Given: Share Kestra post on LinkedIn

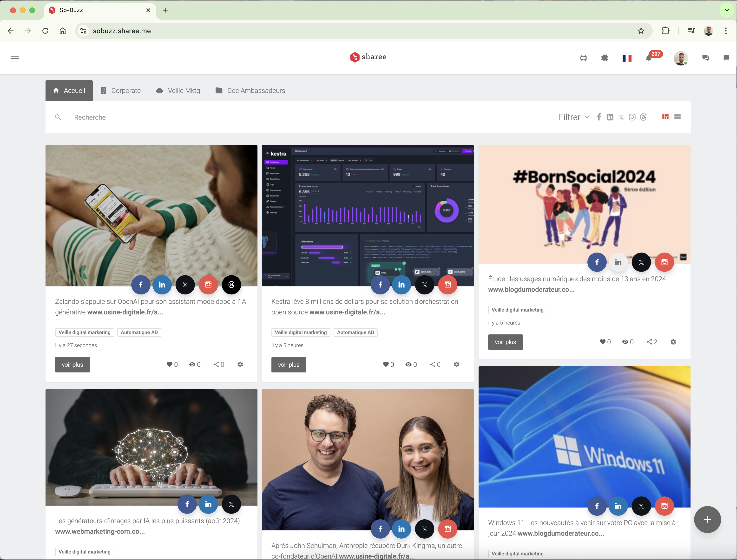Looking at the screenshot, I should (401, 285).
